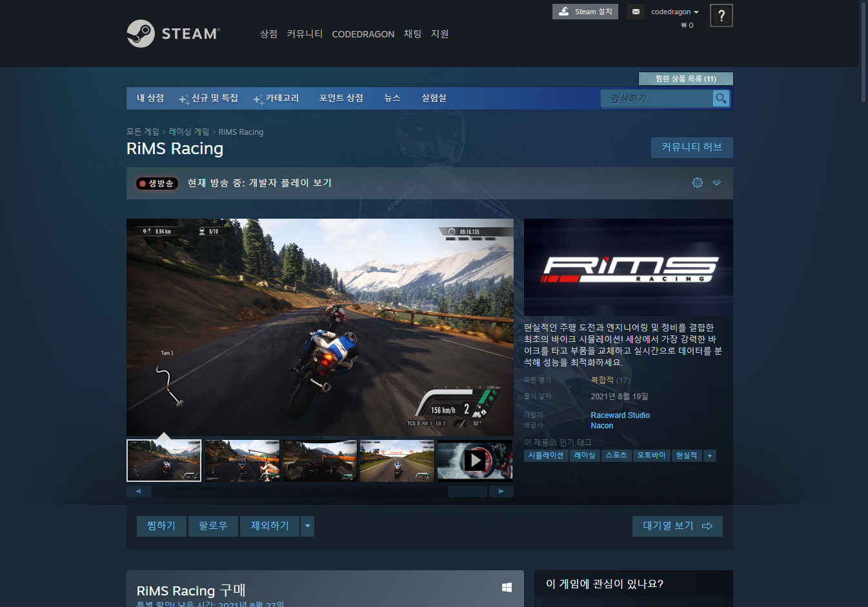Click the 레이싱 게임 breadcrumb
This screenshot has width=868, height=607.
click(x=189, y=132)
